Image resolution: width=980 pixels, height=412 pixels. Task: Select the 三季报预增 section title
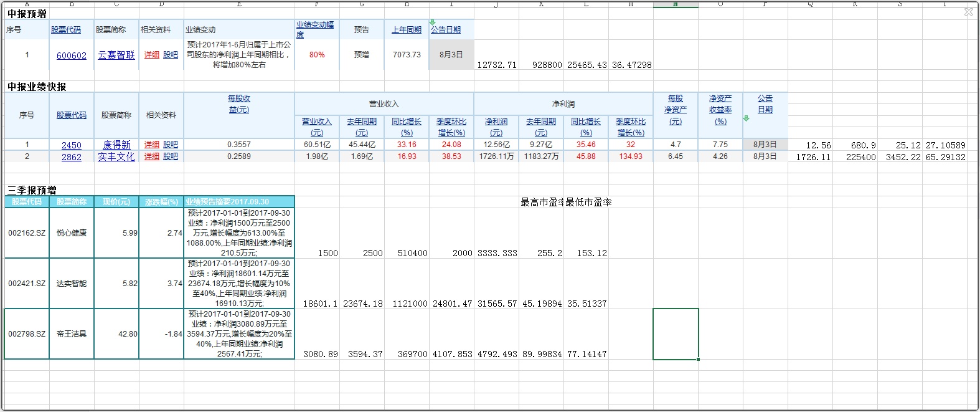pos(32,190)
